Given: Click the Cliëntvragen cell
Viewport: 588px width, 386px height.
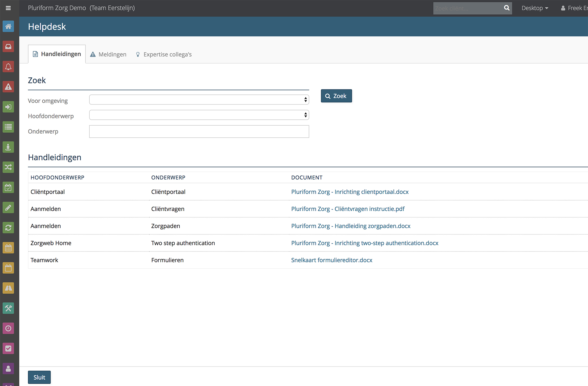Looking at the screenshot, I should click(x=168, y=209).
